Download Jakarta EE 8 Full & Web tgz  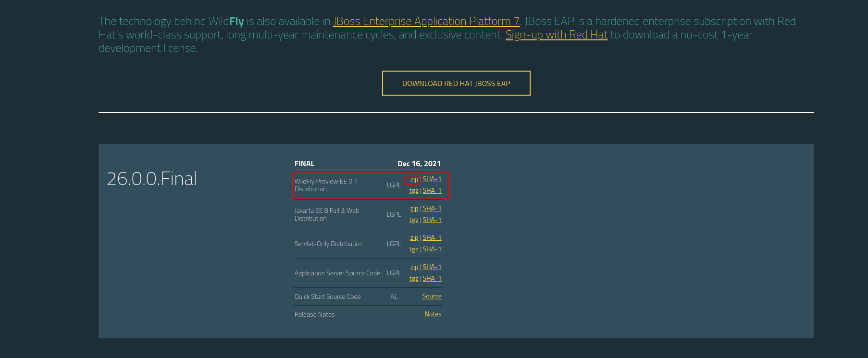pos(414,220)
